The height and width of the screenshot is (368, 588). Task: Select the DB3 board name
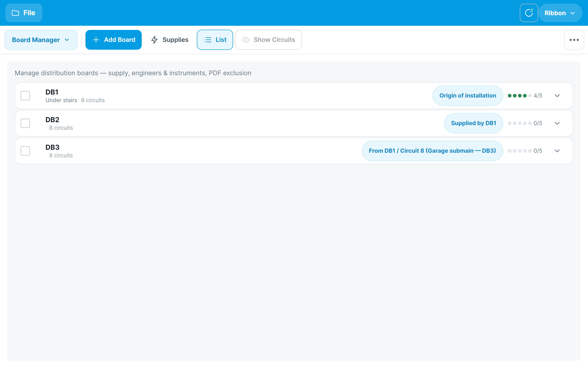tap(52, 147)
